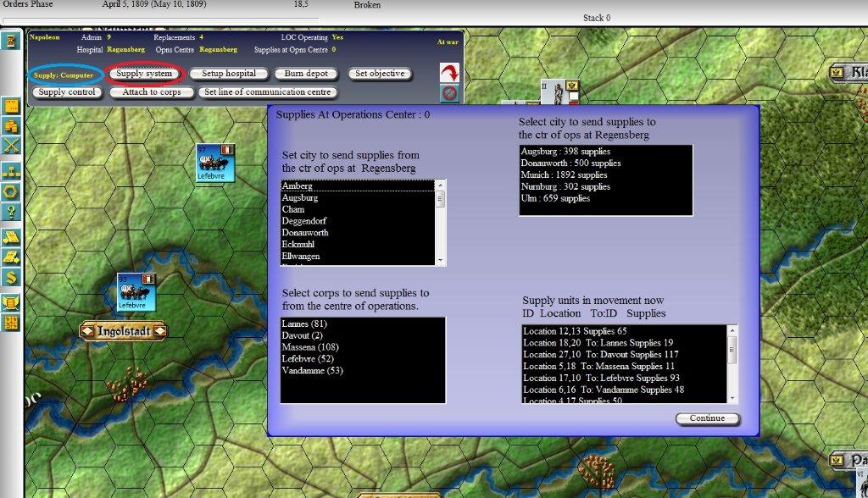Image resolution: width=868 pixels, height=498 pixels.
Task: Select Amberg in the send-from city list
Action: coord(358,186)
